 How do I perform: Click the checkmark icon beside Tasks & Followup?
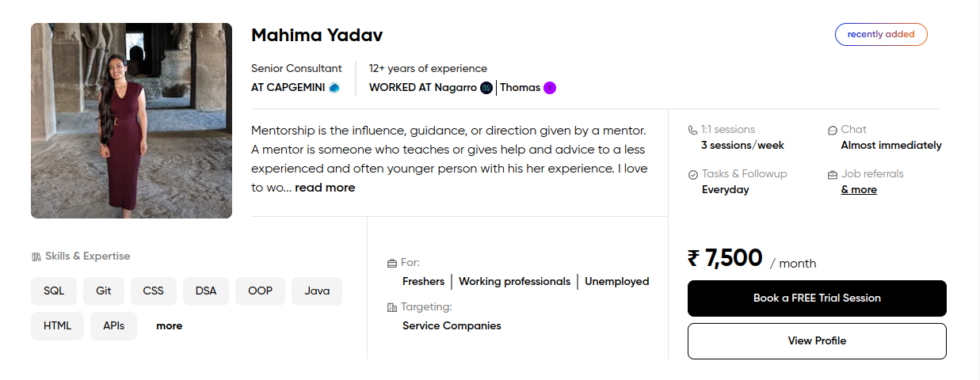[693, 174]
